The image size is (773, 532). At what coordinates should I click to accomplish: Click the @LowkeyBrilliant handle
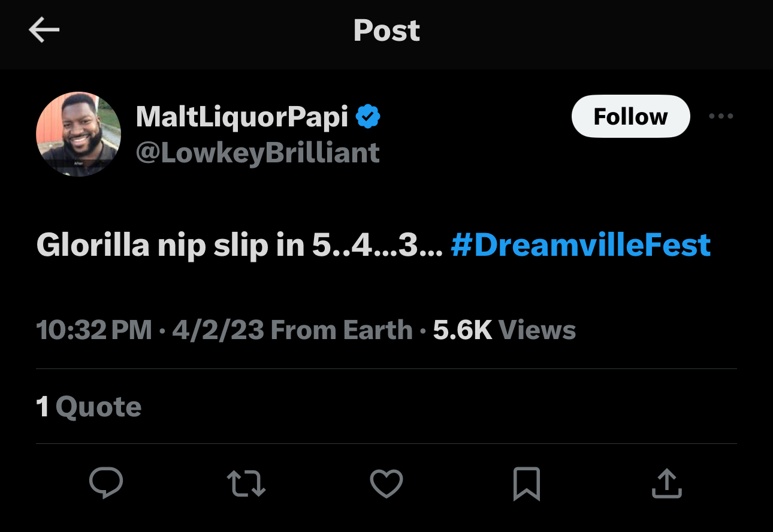click(x=258, y=153)
